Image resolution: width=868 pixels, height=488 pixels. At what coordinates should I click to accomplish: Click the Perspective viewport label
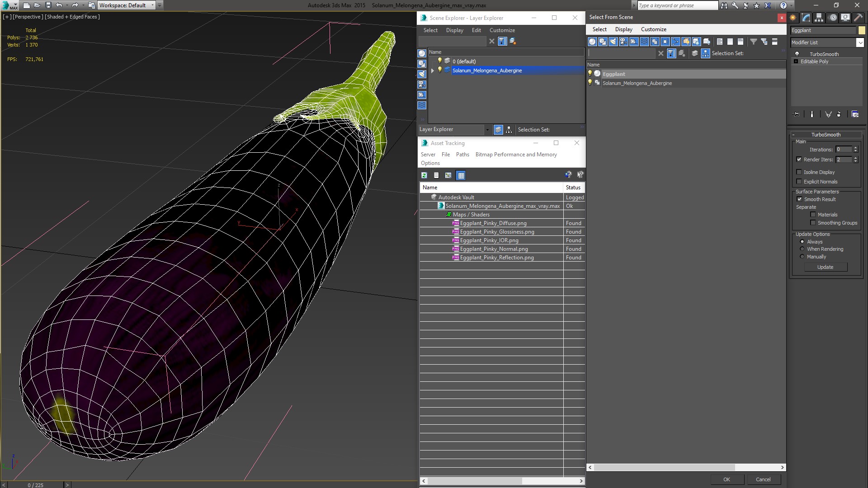point(28,17)
